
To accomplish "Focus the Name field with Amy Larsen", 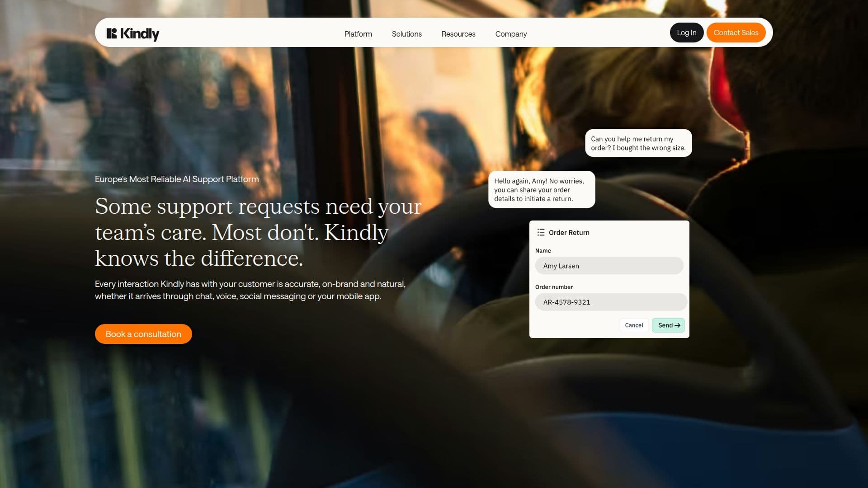I will [609, 266].
